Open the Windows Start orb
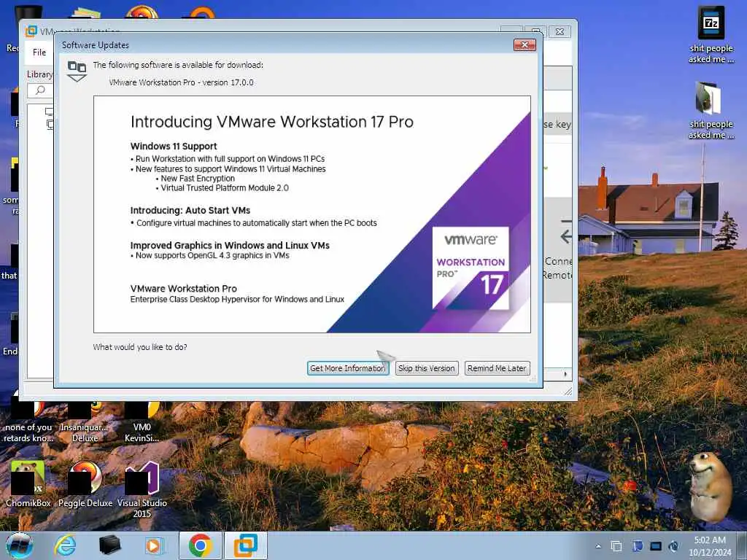Image resolution: width=747 pixels, height=560 pixels. 20,545
